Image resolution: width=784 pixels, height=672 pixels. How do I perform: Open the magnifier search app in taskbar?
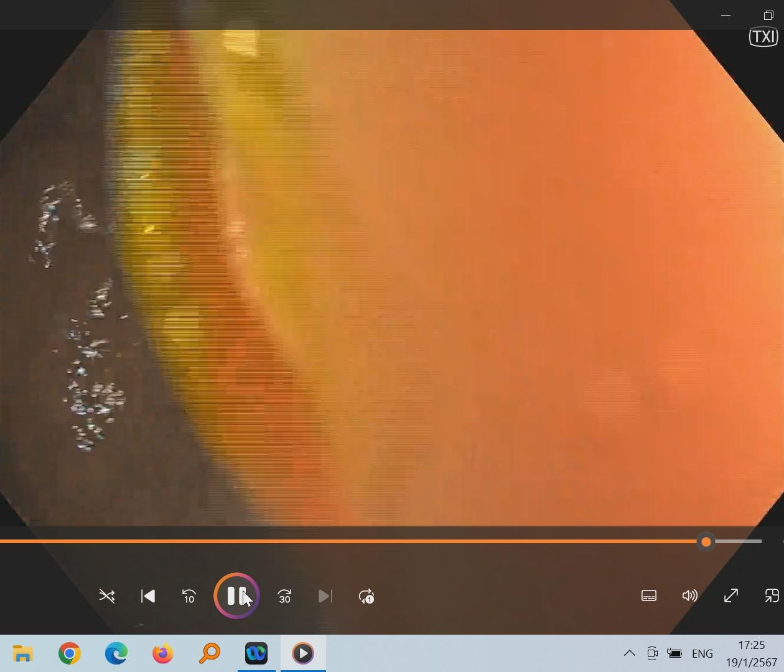(x=210, y=653)
